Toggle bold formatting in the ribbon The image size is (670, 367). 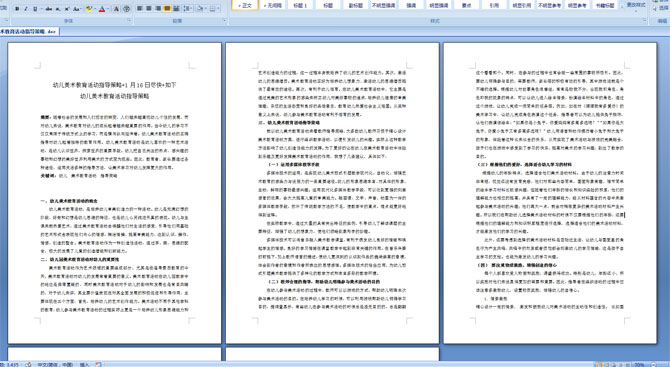click(x=17, y=9)
